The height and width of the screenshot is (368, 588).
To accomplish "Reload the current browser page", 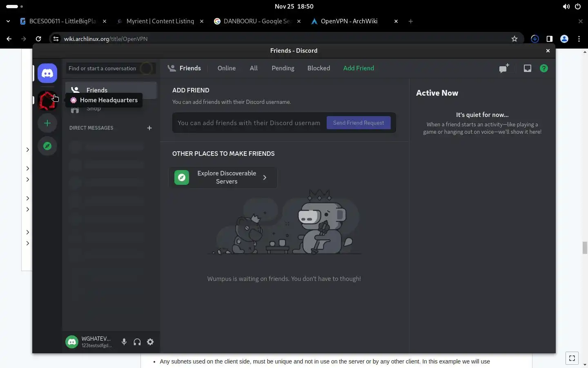I will click(x=38, y=39).
